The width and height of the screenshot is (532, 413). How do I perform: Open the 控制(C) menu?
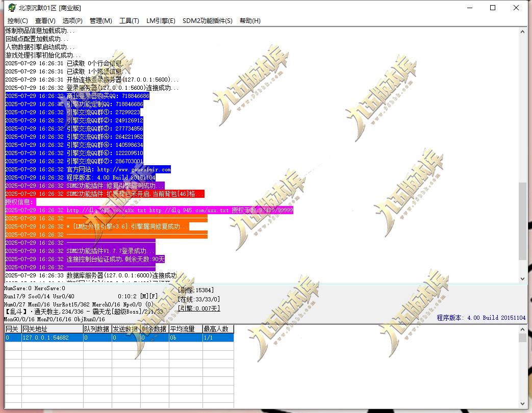coord(18,21)
